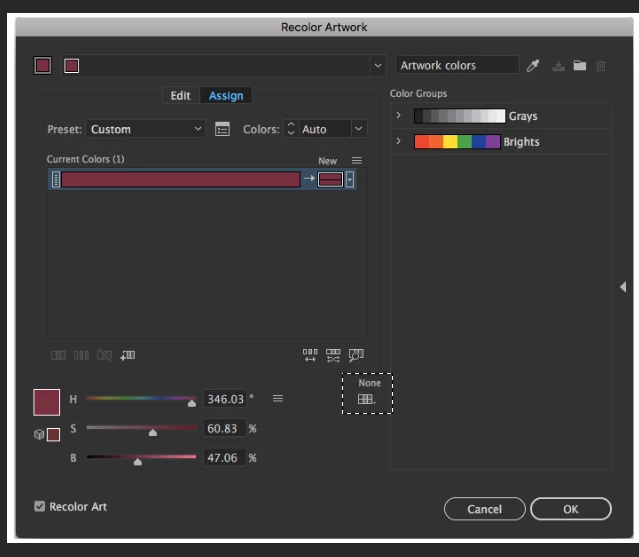Click the base color swatch at top left
639x557 pixels.
click(43, 66)
